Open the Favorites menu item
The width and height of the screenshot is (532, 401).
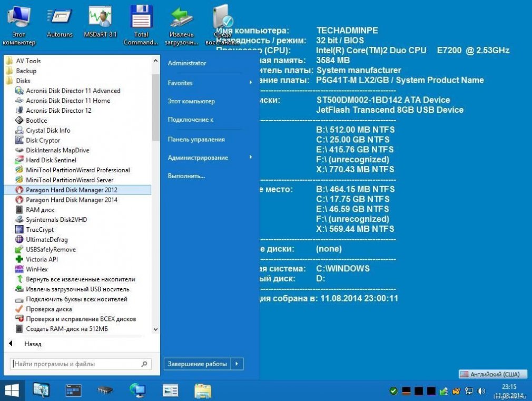coord(180,83)
